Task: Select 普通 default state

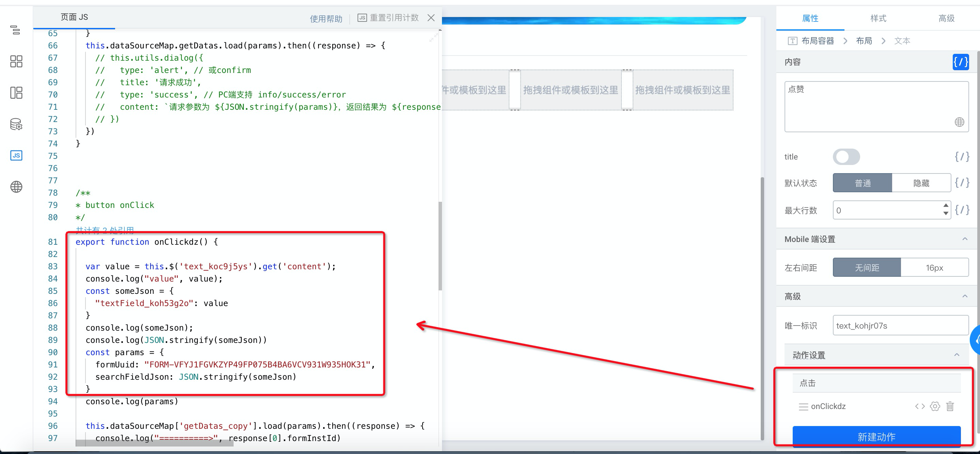Action: [x=862, y=183]
